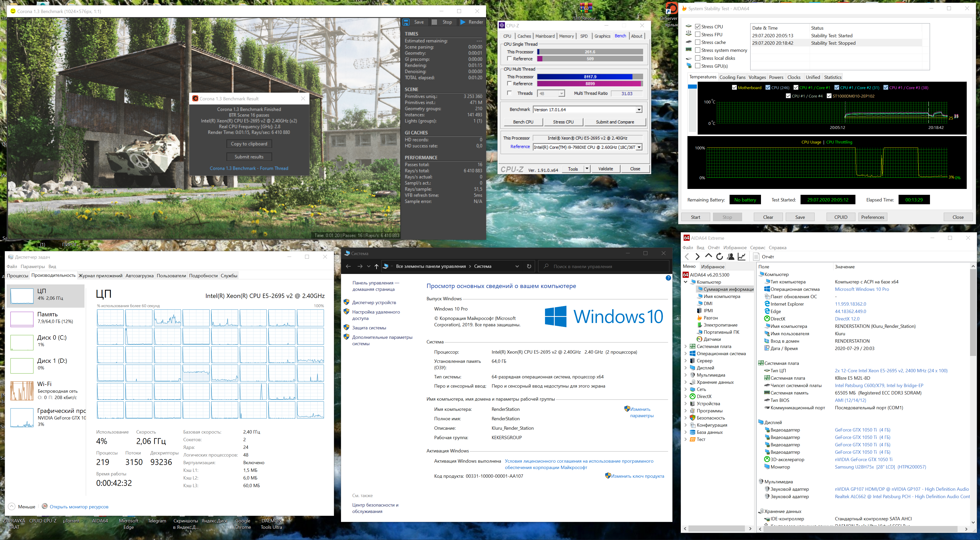Click search field in Система control panel

pos(603,266)
